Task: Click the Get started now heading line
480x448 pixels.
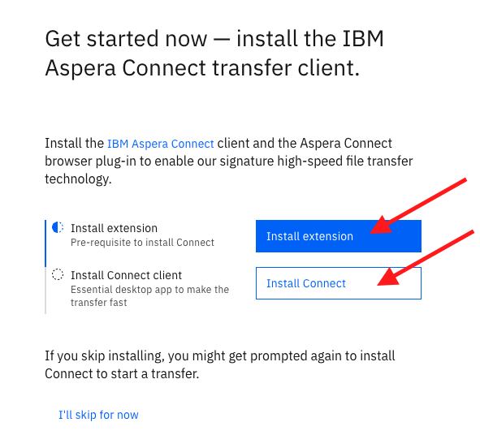Action: coord(214,38)
